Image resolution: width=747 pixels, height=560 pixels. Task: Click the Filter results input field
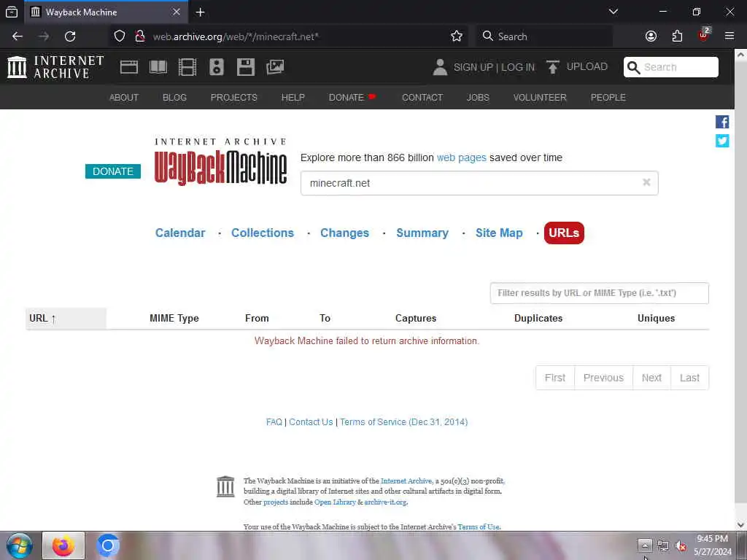click(600, 293)
